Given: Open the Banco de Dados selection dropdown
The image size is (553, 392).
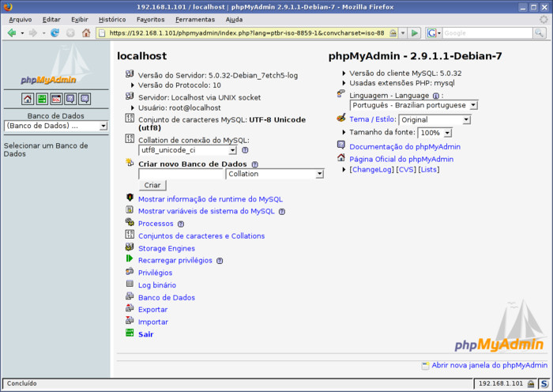Looking at the screenshot, I should pos(56,126).
